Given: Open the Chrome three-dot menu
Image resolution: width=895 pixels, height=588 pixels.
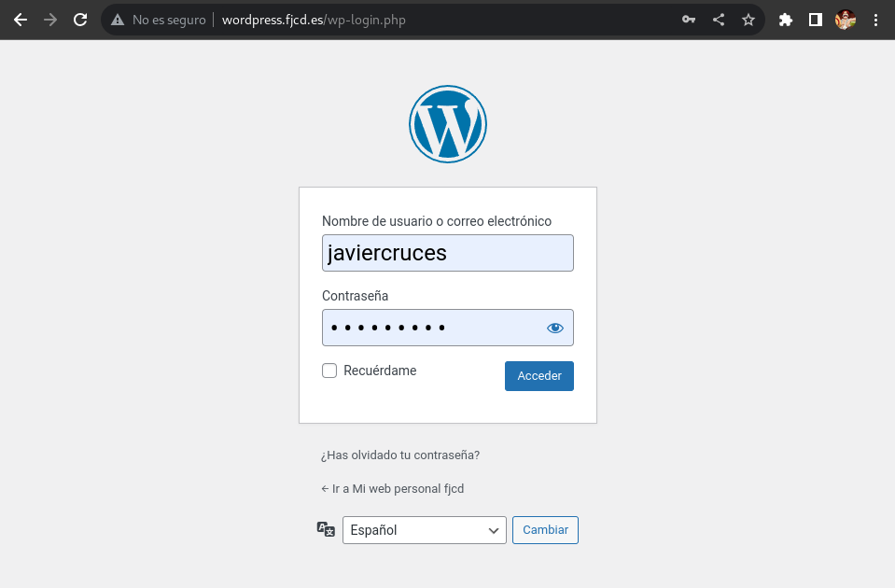Looking at the screenshot, I should point(875,20).
